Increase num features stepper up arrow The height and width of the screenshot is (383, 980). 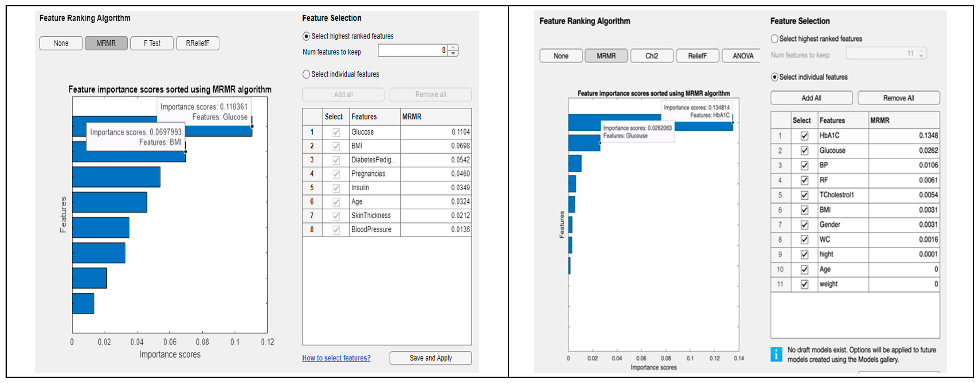453,48
